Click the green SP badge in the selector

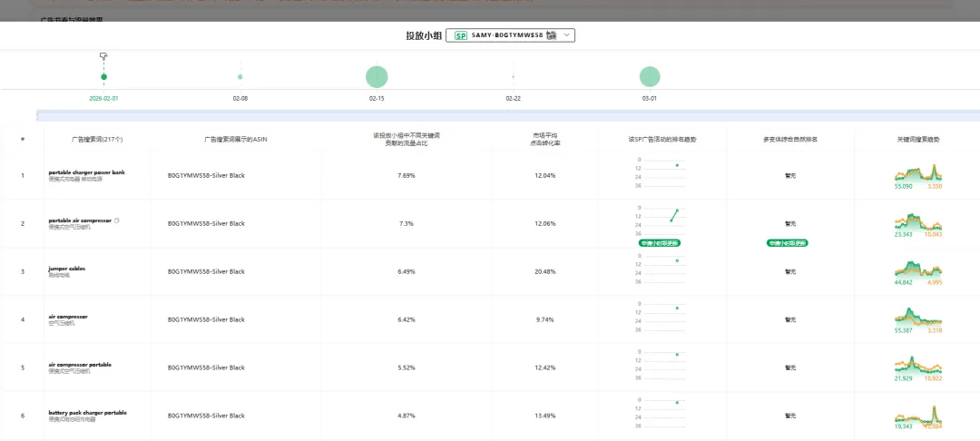click(460, 35)
